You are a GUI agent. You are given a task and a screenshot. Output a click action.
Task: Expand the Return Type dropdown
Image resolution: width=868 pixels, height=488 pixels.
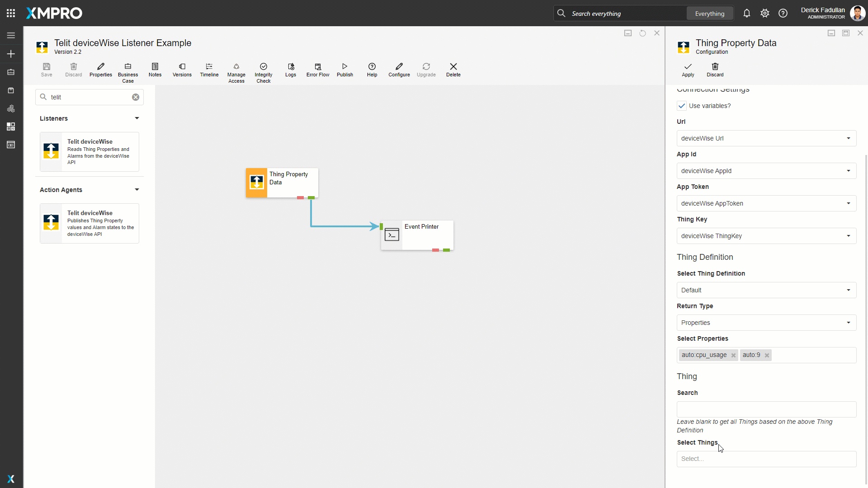tap(766, 323)
